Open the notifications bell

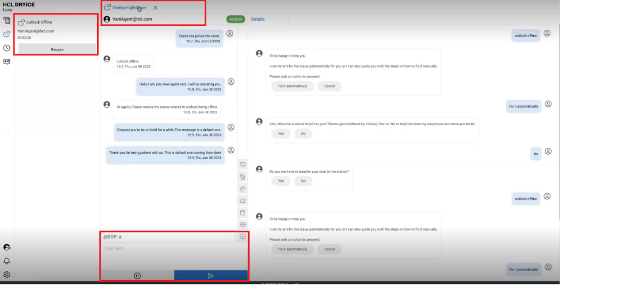tap(6, 260)
